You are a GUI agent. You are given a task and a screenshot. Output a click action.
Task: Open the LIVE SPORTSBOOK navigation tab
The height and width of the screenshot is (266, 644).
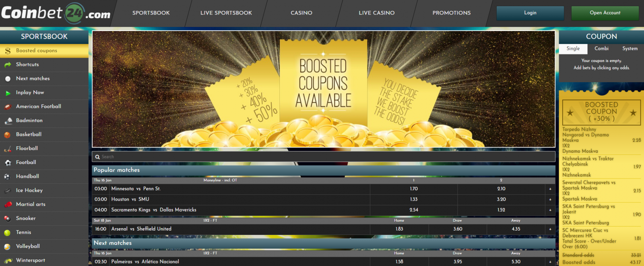click(226, 13)
